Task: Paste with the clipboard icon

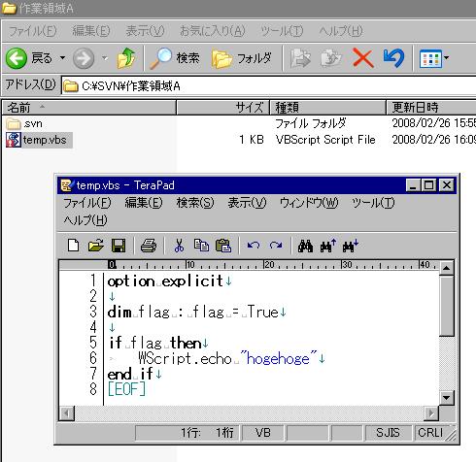Action: [x=223, y=246]
